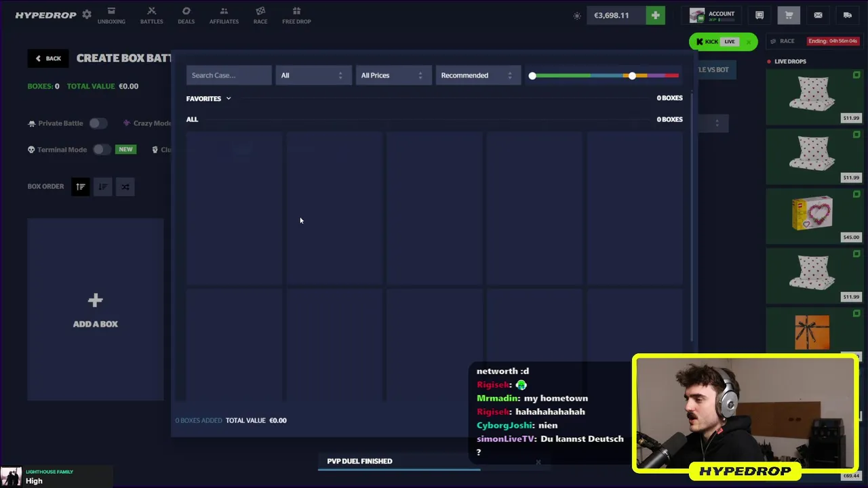
Task: Open settings gear next to HypeDrop logo
Action: 87,14
